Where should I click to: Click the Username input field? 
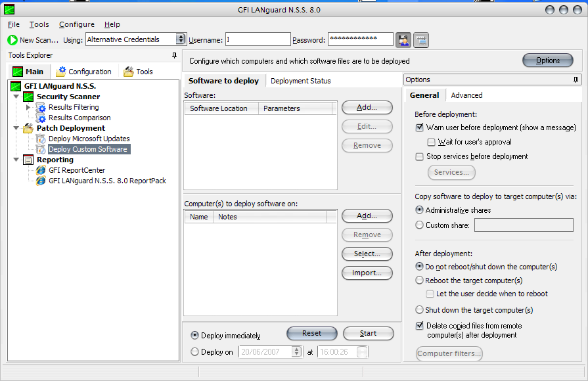(x=258, y=39)
